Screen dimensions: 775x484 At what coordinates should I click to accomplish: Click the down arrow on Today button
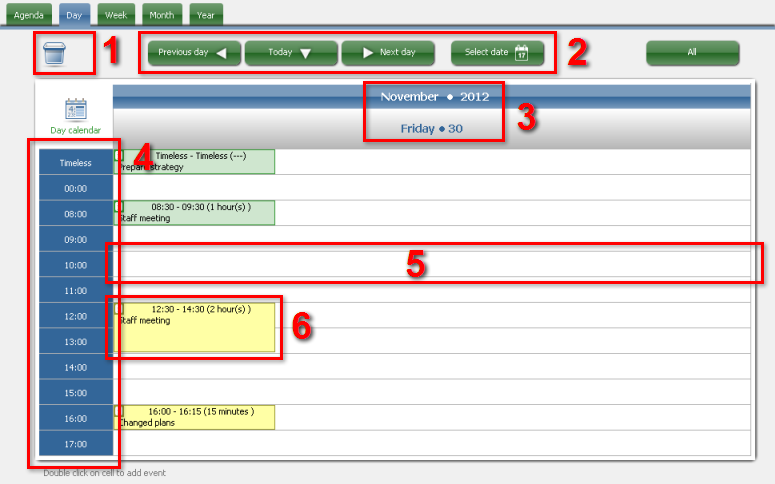tap(305, 53)
